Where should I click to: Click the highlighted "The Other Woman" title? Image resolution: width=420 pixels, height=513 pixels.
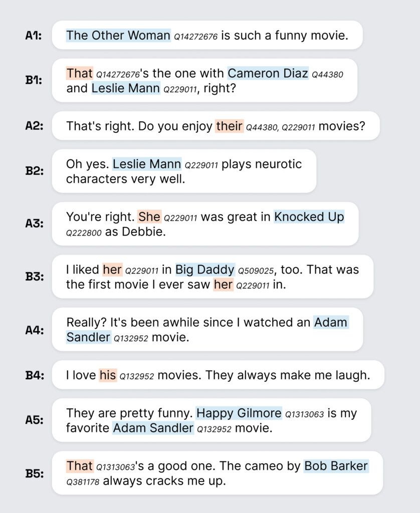(x=118, y=35)
